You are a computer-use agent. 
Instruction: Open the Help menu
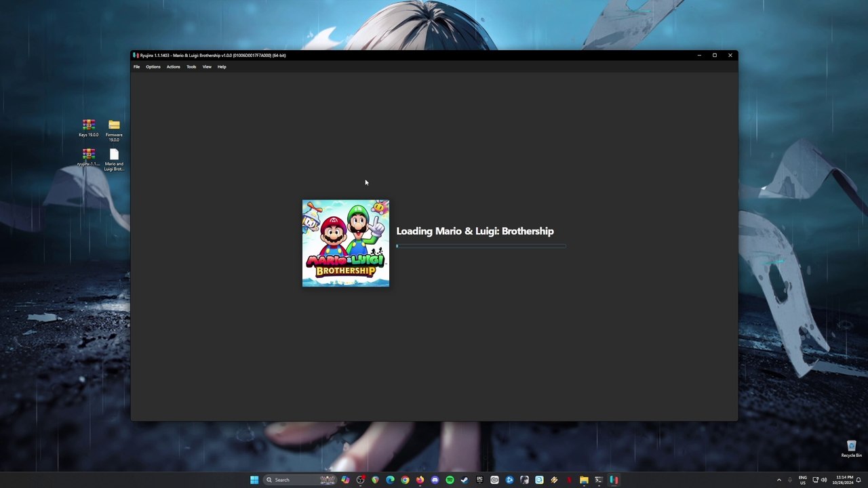pos(222,66)
